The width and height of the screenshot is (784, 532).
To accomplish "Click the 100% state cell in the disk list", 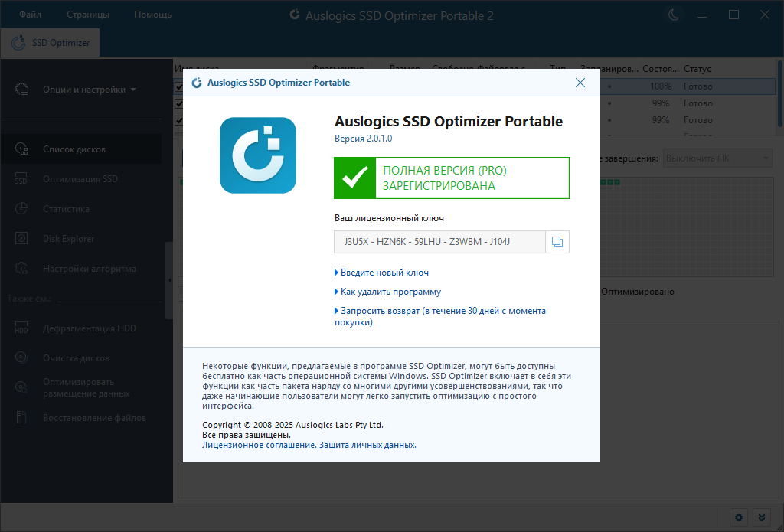I will (x=661, y=86).
